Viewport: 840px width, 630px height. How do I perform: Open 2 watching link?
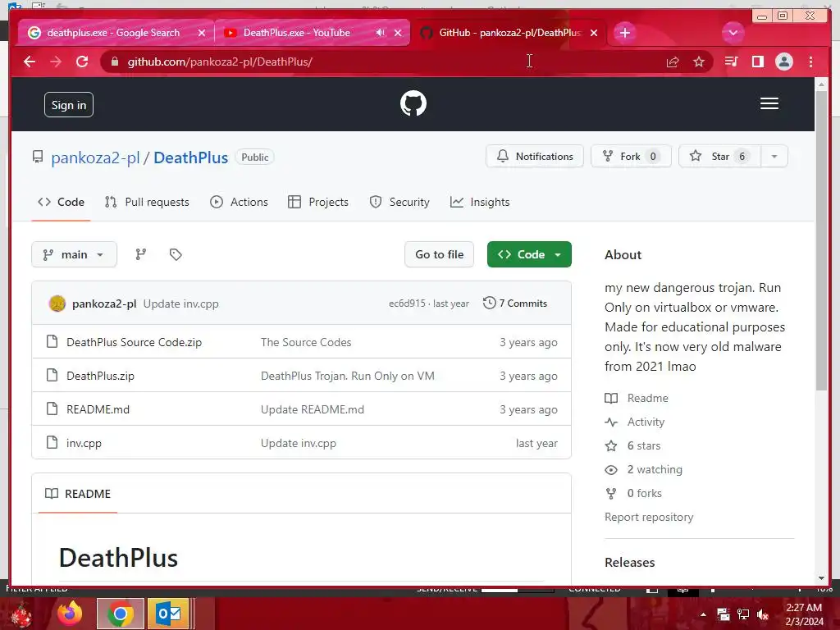click(x=644, y=470)
